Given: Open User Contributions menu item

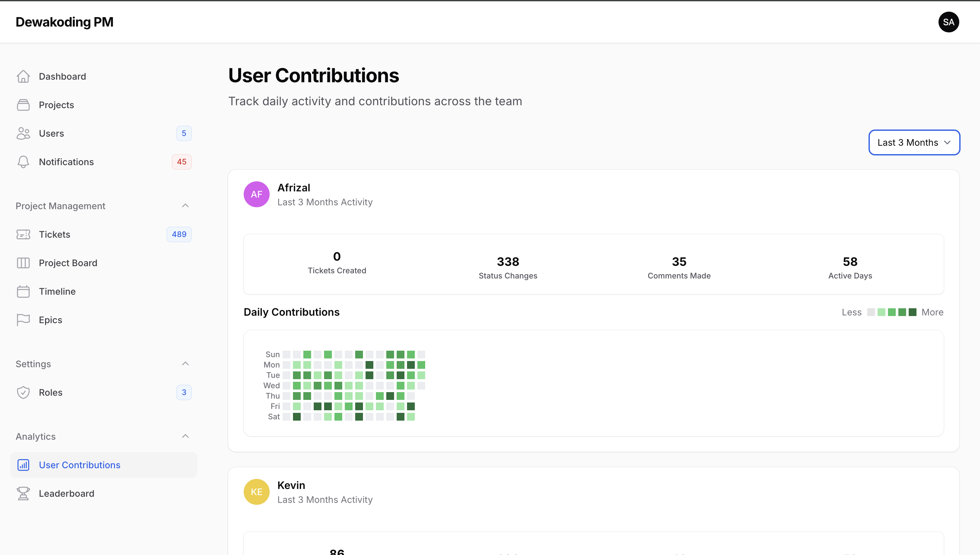Looking at the screenshot, I should click(79, 465).
